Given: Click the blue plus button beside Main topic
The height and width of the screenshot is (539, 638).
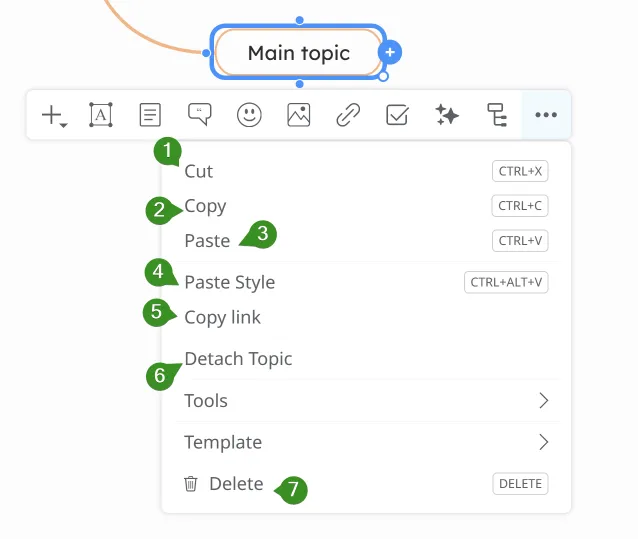Looking at the screenshot, I should click(x=391, y=52).
